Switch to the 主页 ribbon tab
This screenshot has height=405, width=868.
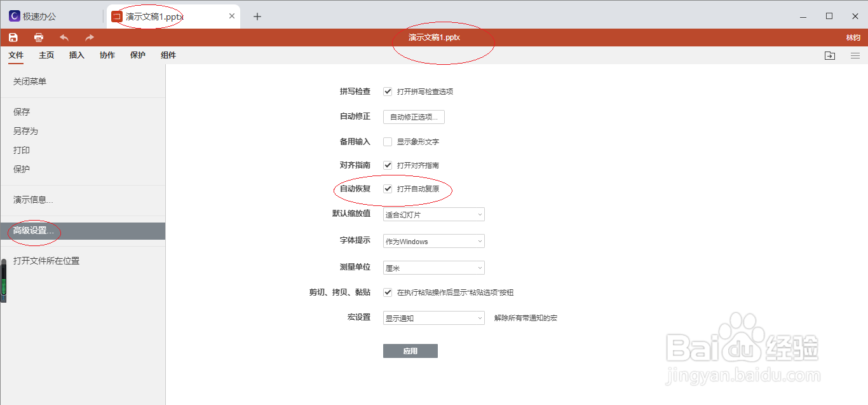(46, 55)
